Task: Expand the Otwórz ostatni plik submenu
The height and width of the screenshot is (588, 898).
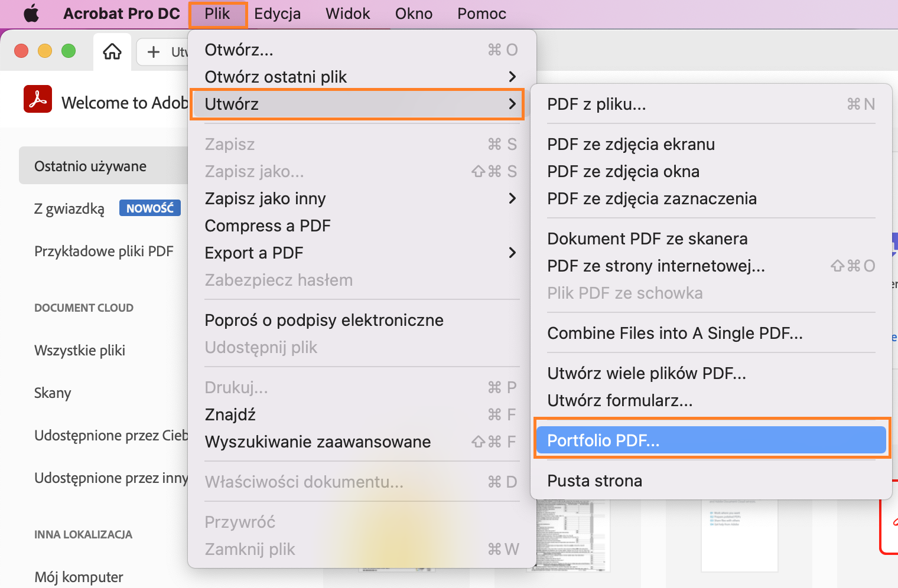Action: [x=513, y=77]
